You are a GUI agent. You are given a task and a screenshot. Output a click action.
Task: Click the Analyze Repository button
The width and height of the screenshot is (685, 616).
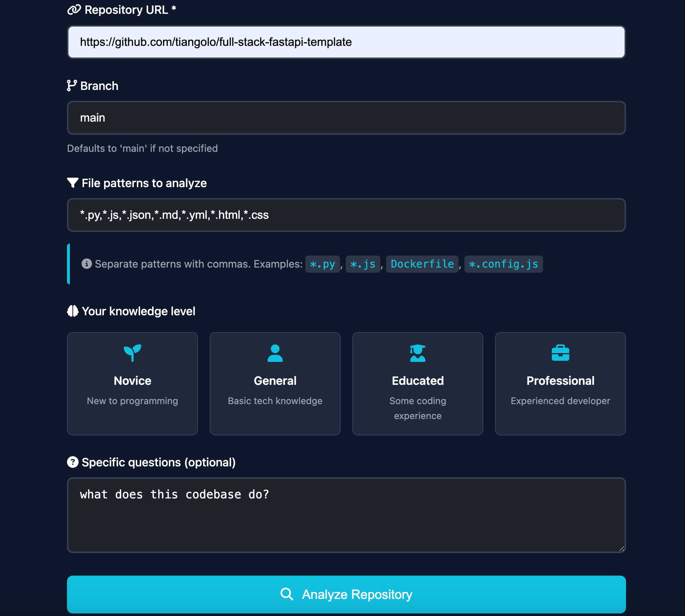(x=346, y=594)
